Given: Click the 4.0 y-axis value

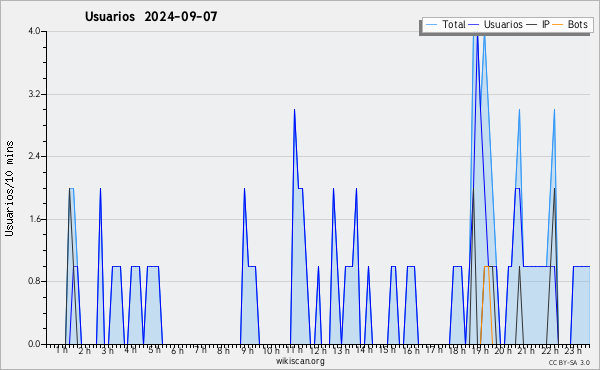Looking at the screenshot, I should (x=34, y=31).
